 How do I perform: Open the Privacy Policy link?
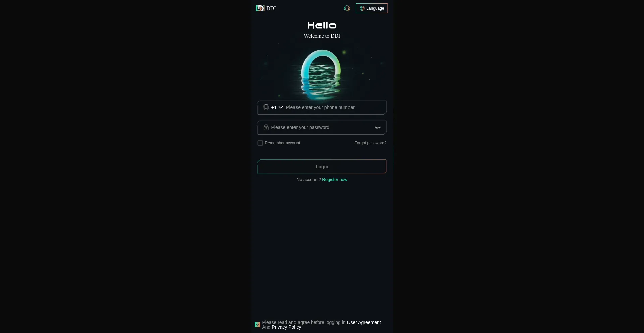click(286, 327)
